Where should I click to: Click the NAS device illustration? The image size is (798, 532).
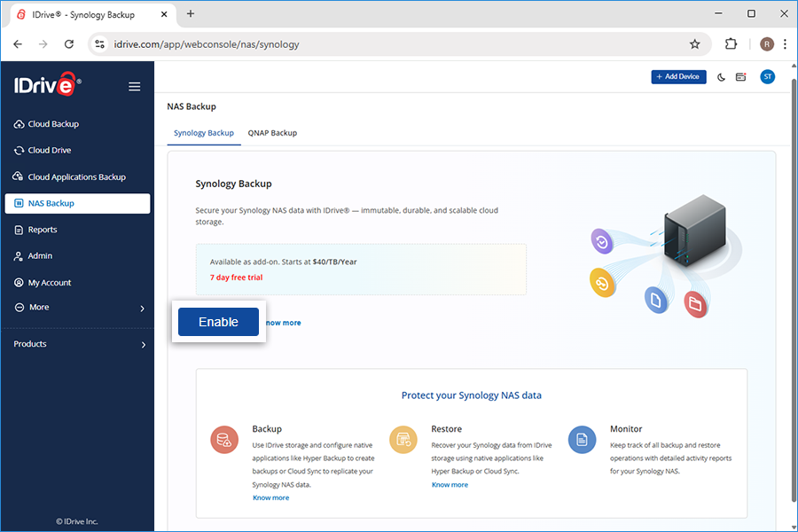click(x=694, y=231)
